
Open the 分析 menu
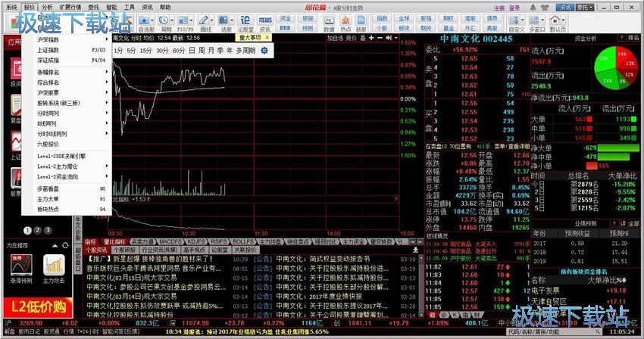point(47,8)
